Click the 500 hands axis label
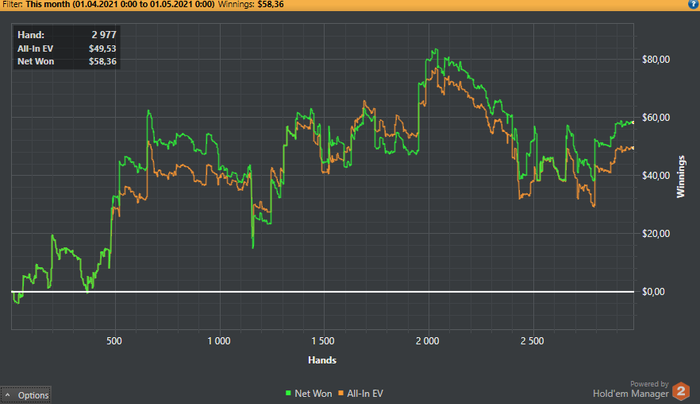The width and height of the screenshot is (700, 404). coord(114,341)
